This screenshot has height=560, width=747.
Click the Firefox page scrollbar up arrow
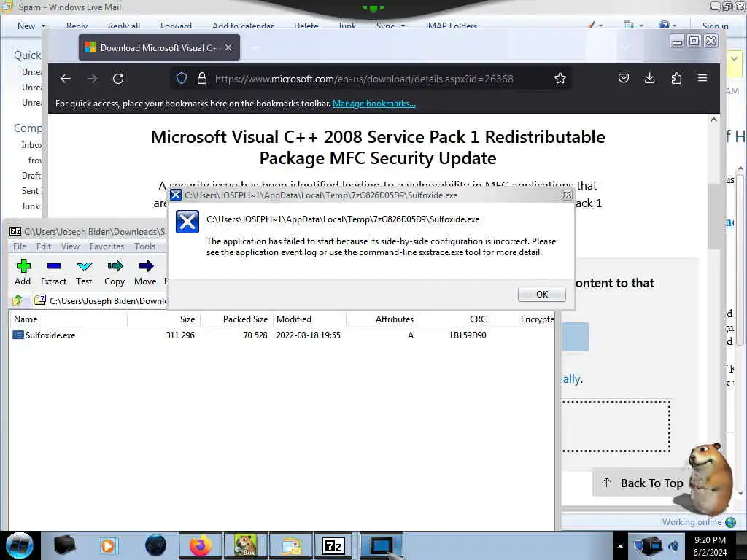tap(713, 120)
